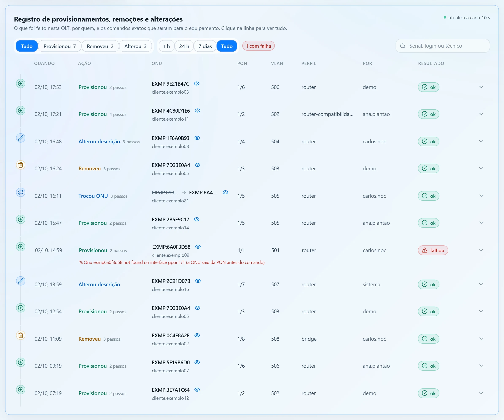
Task: Expand the 02/10, 17:53 row details
Action: 481,87
